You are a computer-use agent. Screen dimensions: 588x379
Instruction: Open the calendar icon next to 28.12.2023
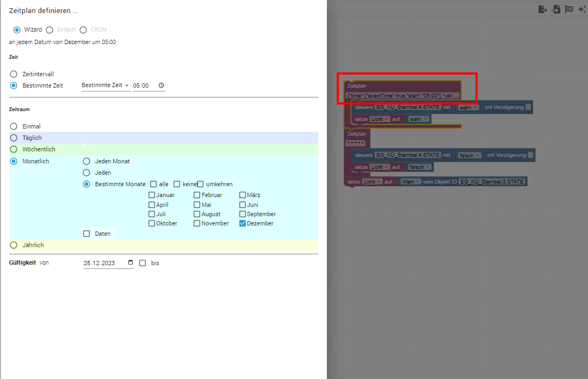click(x=131, y=262)
